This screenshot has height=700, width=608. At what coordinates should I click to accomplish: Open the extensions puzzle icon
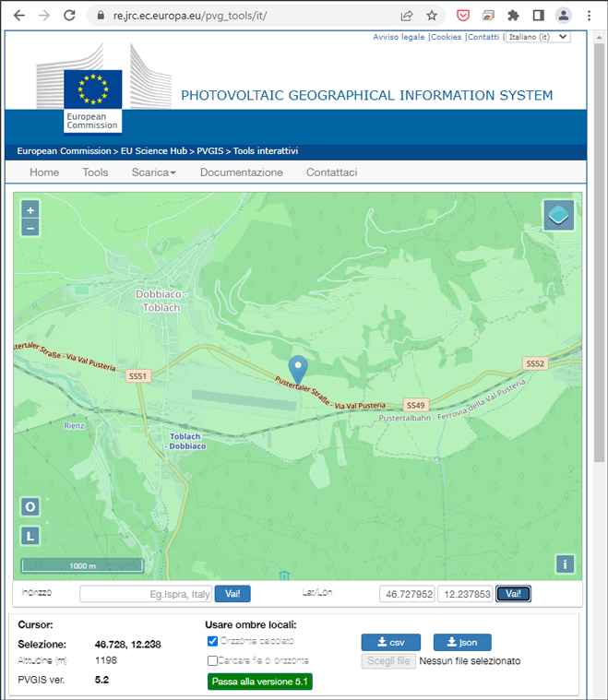(x=513, y=16)
